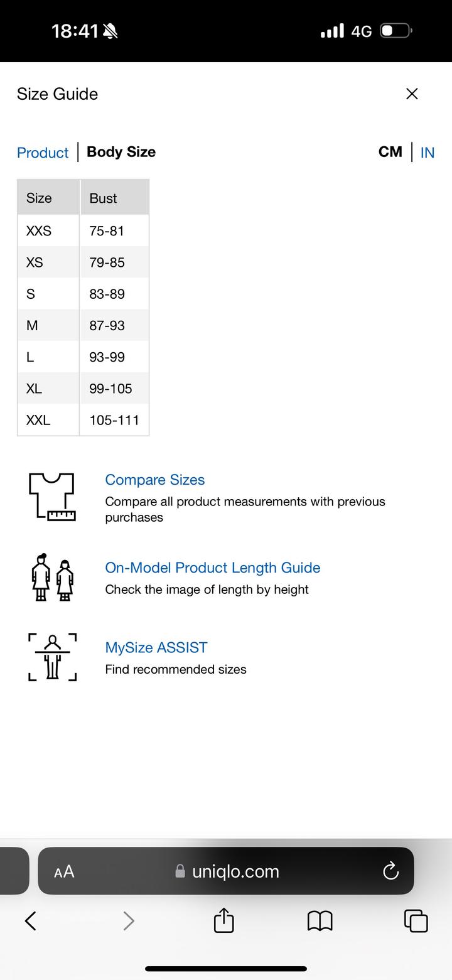Reload the uniqlo.com page

tap(390, 871)
